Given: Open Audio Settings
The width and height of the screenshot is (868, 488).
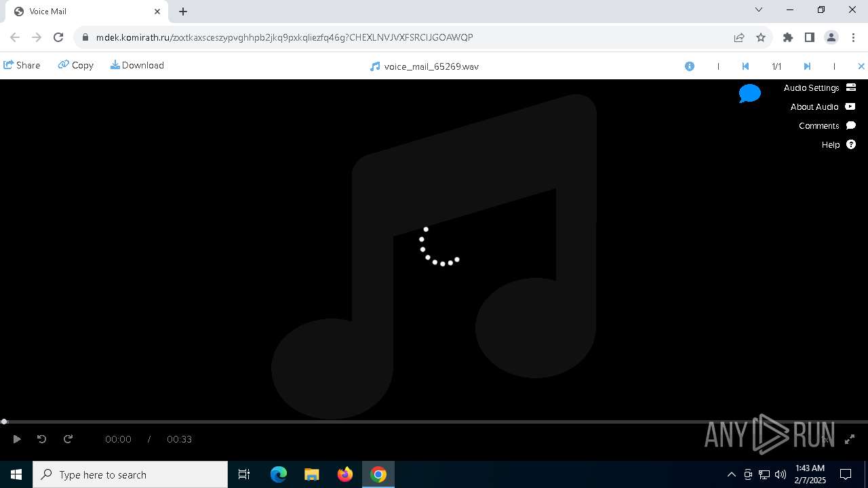Looking at the screenshot, I should (x=820, y=87).
